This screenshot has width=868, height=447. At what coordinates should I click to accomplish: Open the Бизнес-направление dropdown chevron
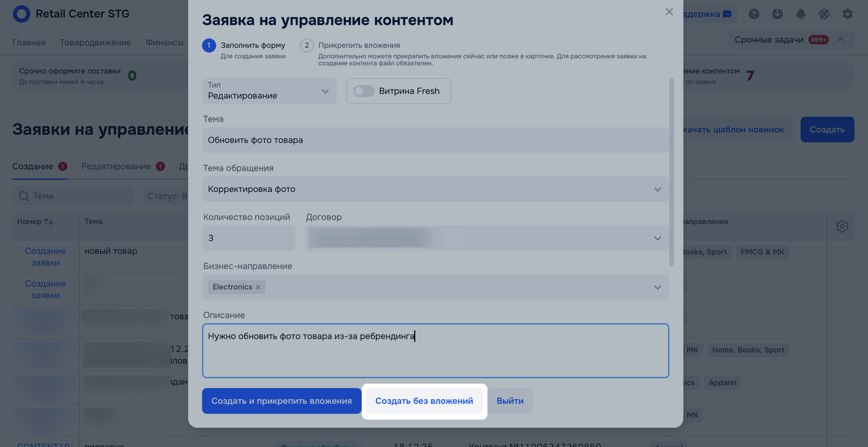(x=657, y=287)
